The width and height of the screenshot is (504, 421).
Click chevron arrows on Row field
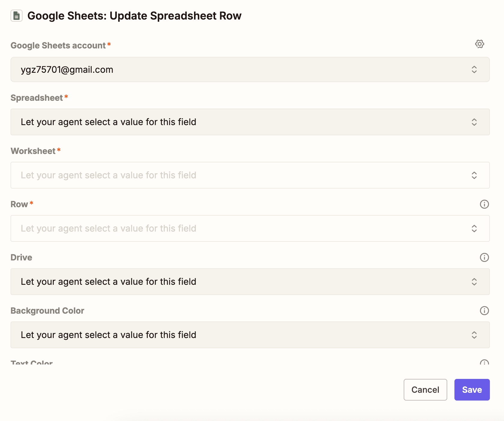tap(474, 229)
